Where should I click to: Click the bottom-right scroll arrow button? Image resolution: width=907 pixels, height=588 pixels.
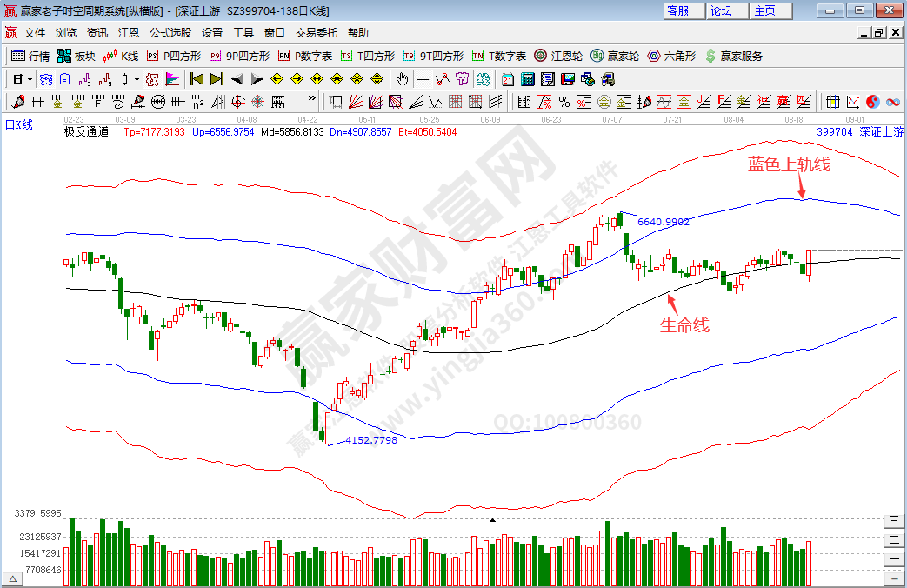(x=893, y=578)
